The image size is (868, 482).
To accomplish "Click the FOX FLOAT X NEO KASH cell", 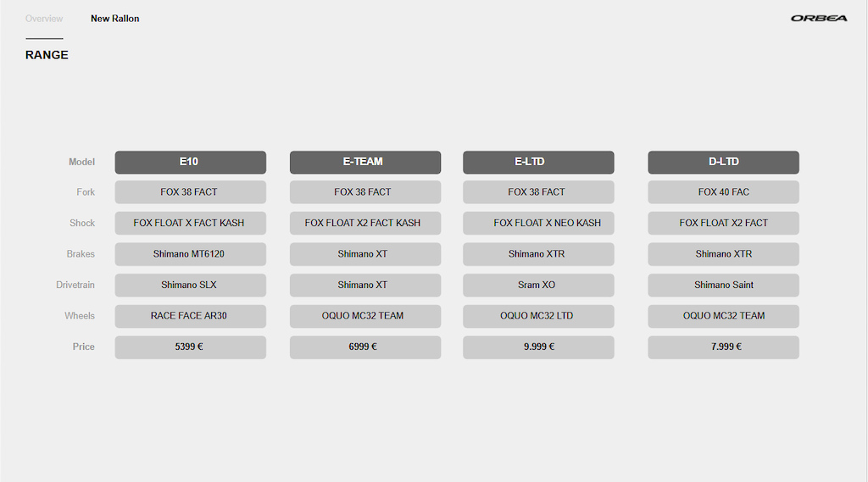I will pyautogui.click(x=538, y=223).
